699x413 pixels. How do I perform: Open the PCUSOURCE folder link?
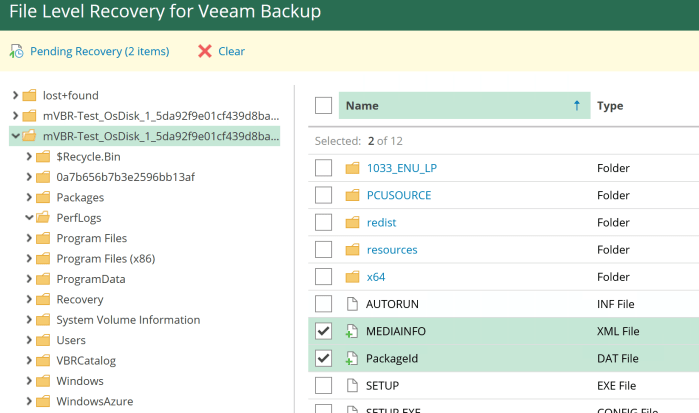(x=399, y=195)
